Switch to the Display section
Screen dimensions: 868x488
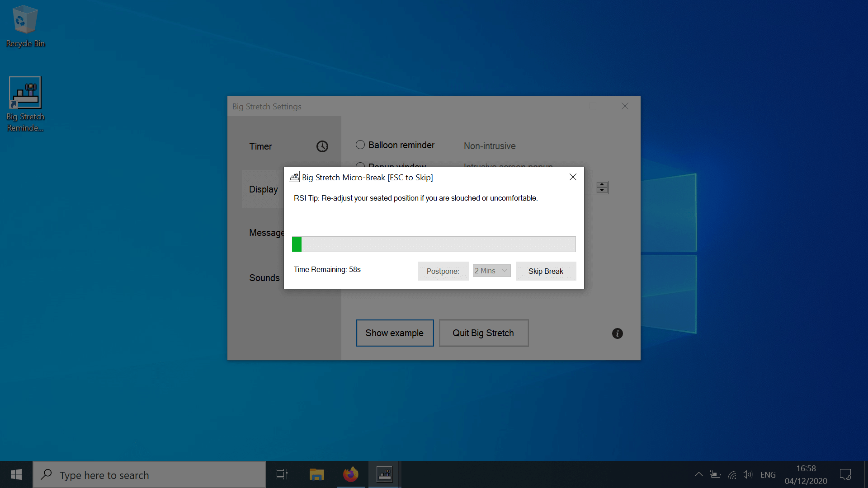[264, 189]
